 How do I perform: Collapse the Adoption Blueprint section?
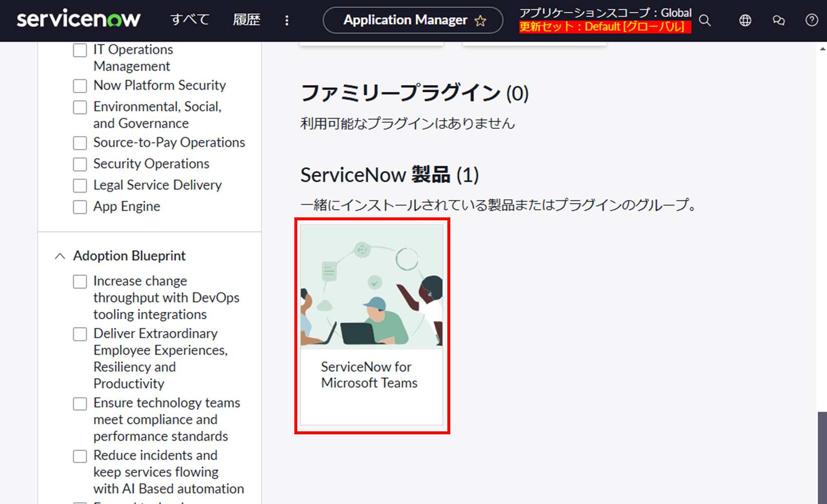60,256
